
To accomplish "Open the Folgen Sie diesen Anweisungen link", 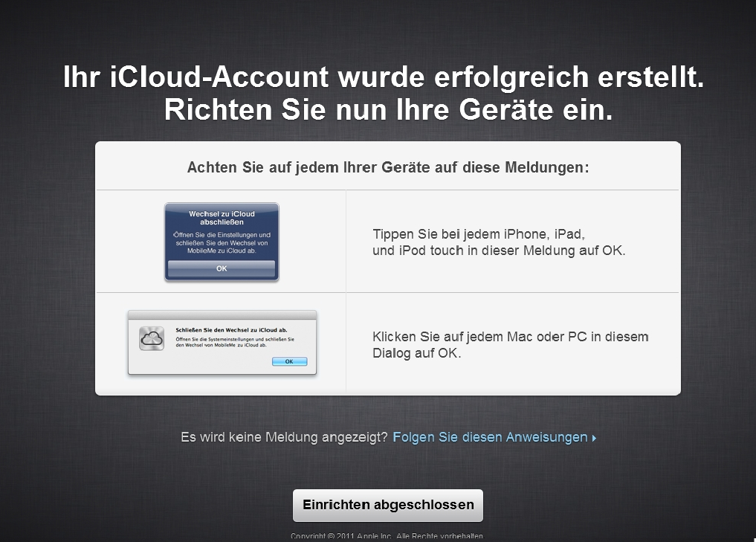I will coord(494,437).
